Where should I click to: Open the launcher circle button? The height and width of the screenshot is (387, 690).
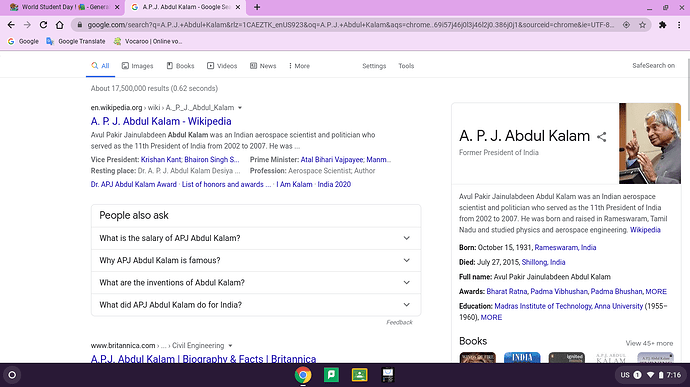(12, 375)
